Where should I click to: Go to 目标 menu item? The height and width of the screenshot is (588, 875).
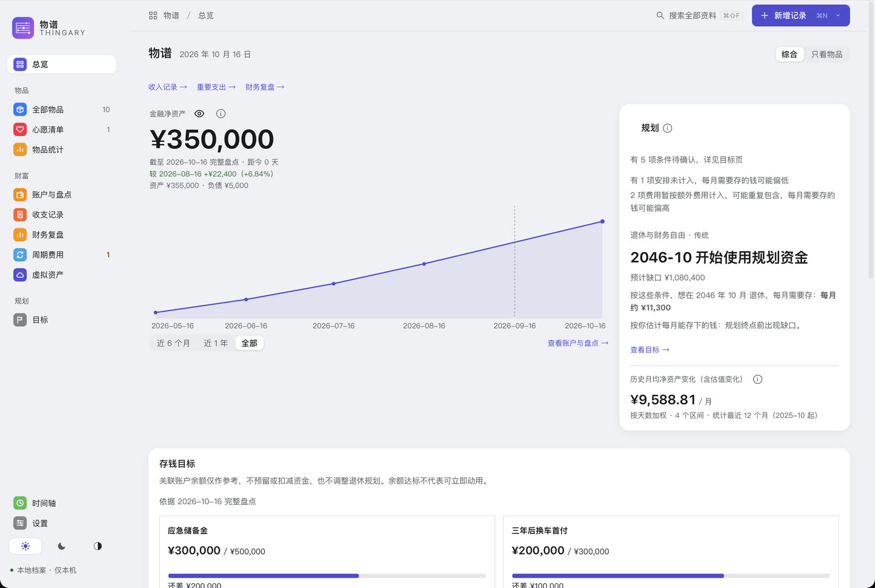(x=61, y=320)
